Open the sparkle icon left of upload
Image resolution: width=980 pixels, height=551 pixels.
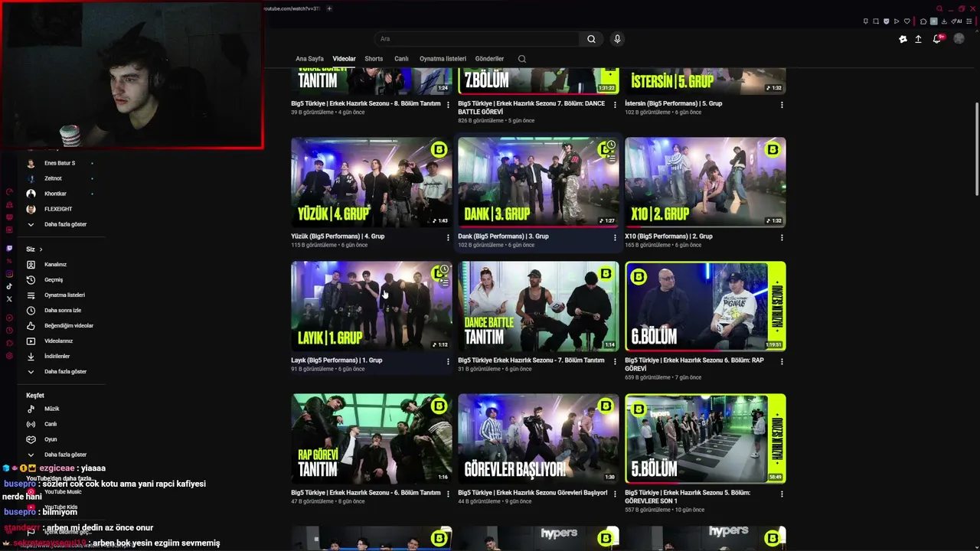point(903,39)
